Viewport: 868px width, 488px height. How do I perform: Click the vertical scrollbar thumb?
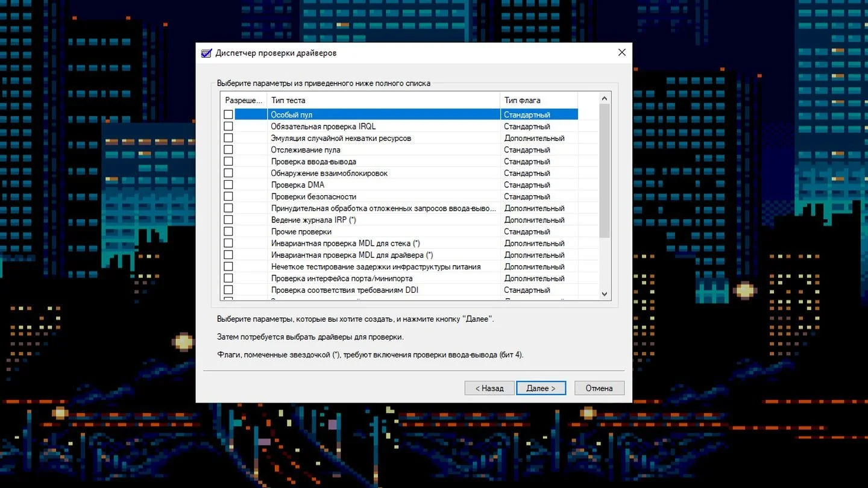pyautogui.click(x=605, y=170)
